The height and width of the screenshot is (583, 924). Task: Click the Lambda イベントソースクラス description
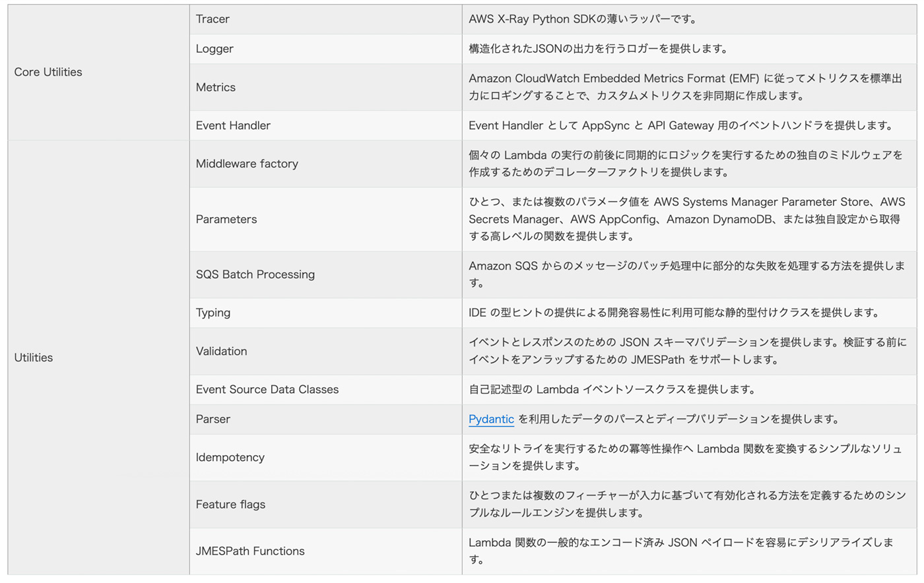[x=612, y=390]
